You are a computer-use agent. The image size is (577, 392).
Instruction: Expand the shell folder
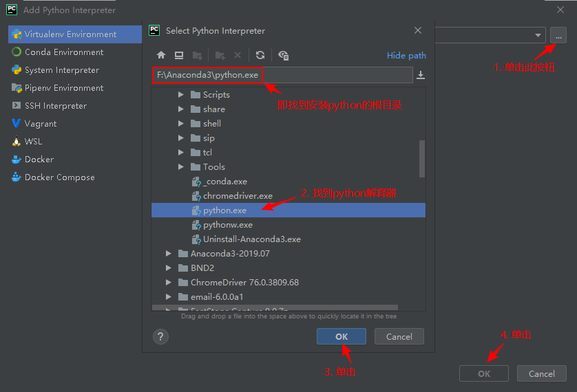click(180, 123)
